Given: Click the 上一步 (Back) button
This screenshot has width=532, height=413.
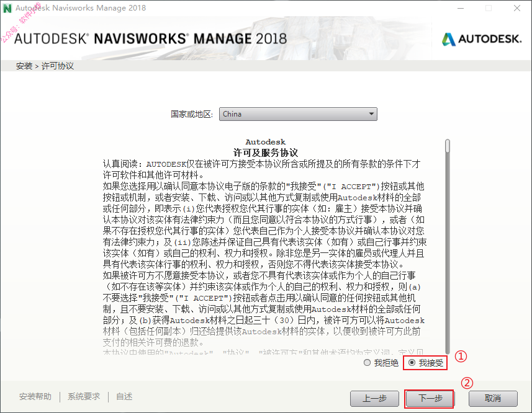Looking at the screenshot, I should coord(374,399).
